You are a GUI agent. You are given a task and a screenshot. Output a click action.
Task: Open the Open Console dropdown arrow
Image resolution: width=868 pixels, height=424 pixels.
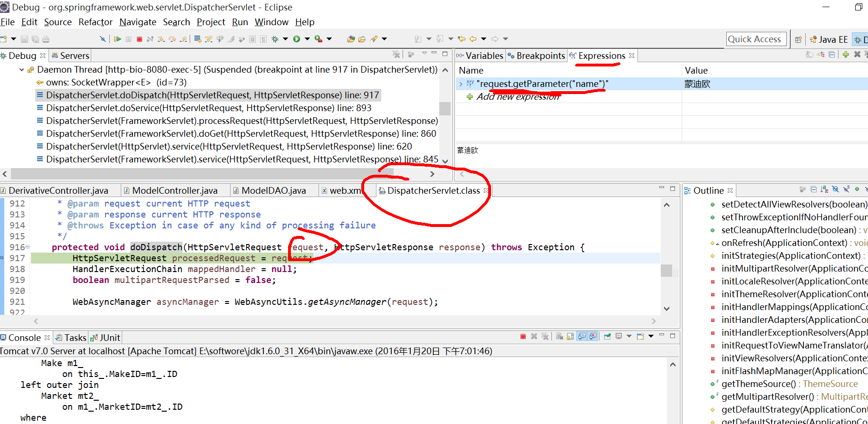651,336
